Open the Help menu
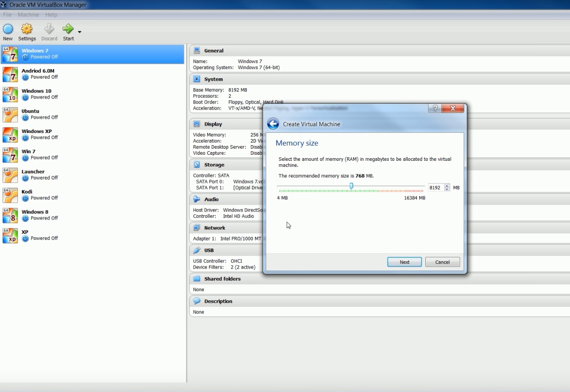The width and height of the screenshot is (570, 392). coord(51,15)
